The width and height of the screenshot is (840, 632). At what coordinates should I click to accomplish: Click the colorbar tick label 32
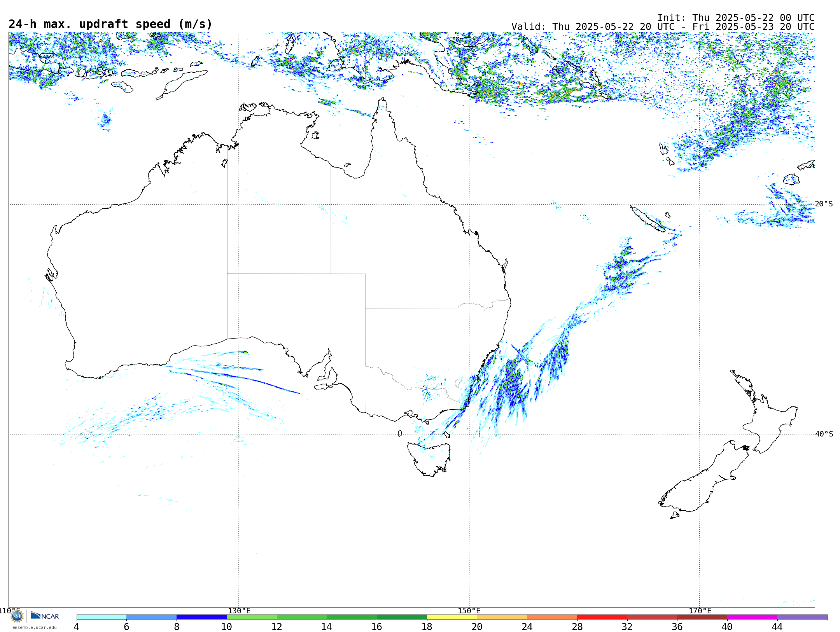[x=627, y=627]
